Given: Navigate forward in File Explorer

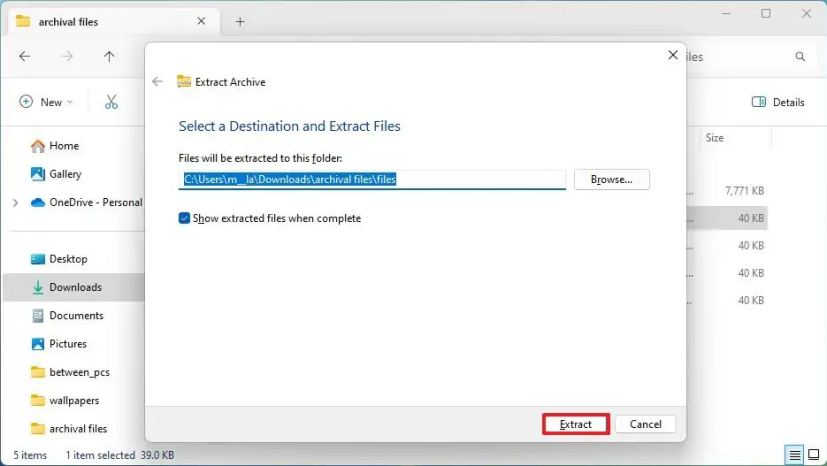Looking at the screenshot, I should pyautogui.click(x=67, y=56).
